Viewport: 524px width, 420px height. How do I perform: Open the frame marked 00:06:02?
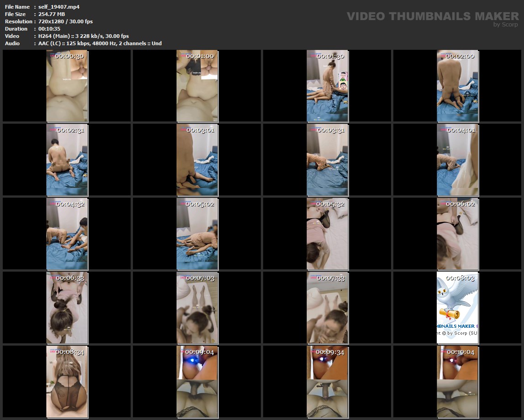coord(457,234)
